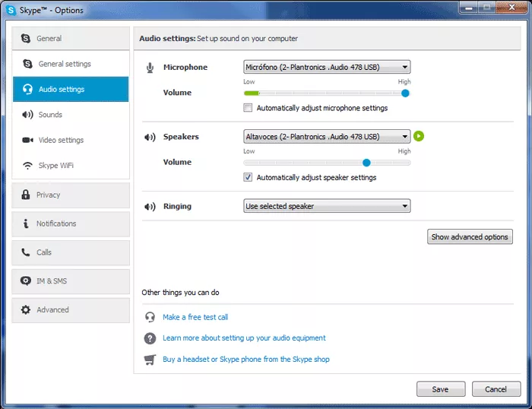This screenshot has height=409, width=532.
Task: Open Buy a headset from Skype shop link
Action: point(246,359)
